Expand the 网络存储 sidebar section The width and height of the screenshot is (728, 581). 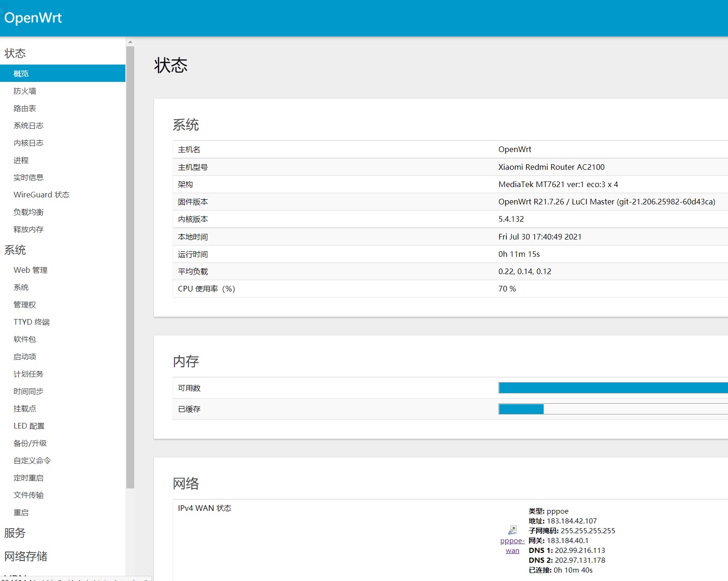tap(26, 556)
